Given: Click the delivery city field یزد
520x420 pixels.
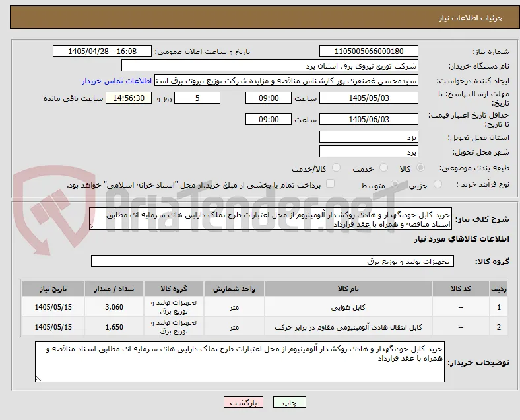Looking at the screenshot, I should pos(368,151).
